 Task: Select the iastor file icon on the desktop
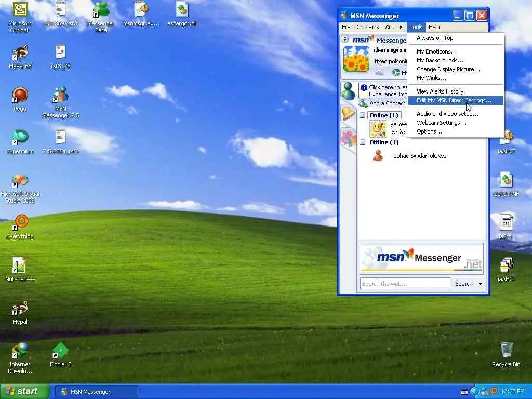click(506, 227)
